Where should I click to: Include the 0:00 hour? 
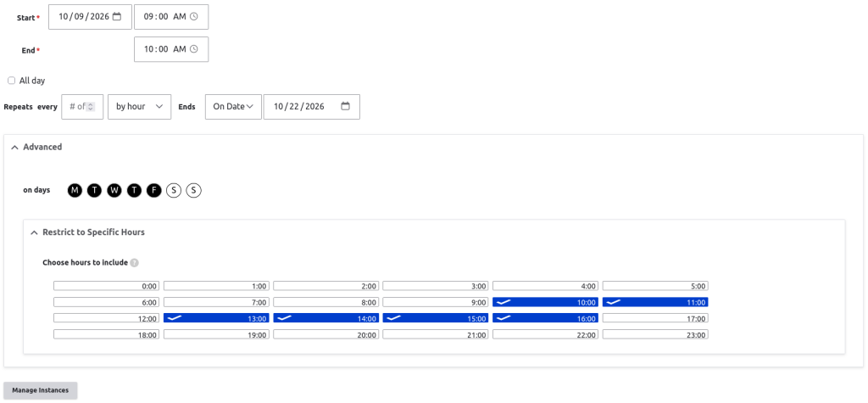(x=106, y=286)
